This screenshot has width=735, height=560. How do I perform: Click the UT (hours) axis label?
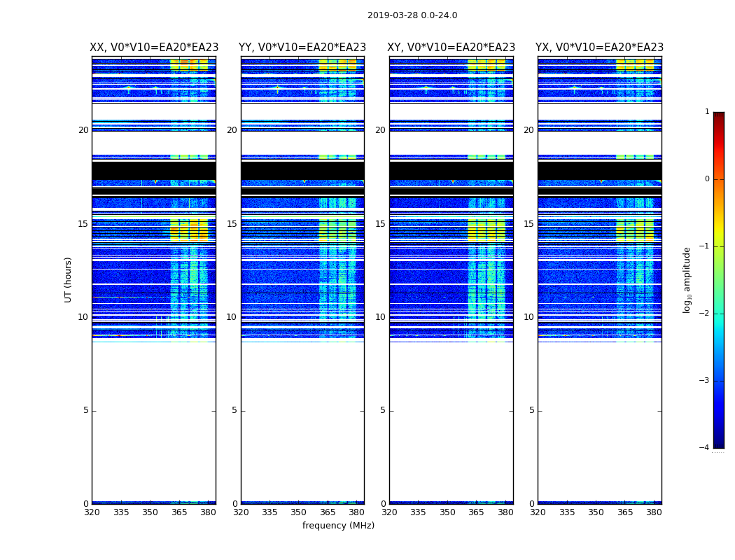click(x=68, y=280)
